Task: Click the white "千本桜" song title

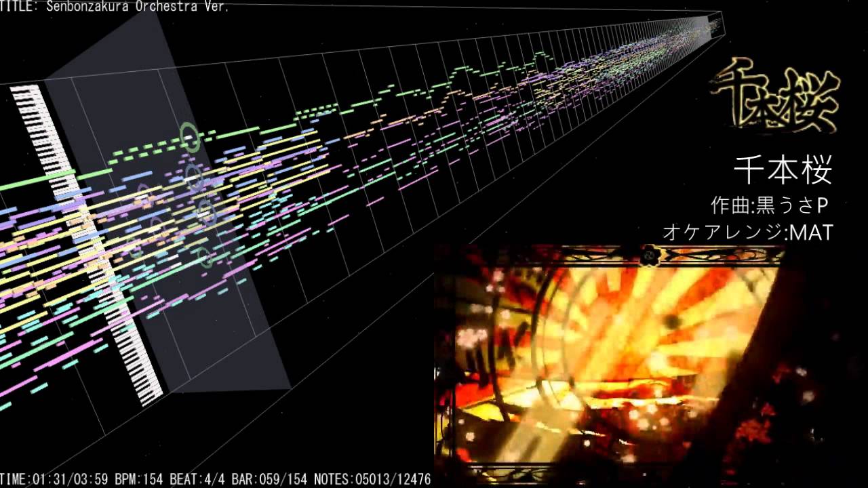Action: (783, 171)
